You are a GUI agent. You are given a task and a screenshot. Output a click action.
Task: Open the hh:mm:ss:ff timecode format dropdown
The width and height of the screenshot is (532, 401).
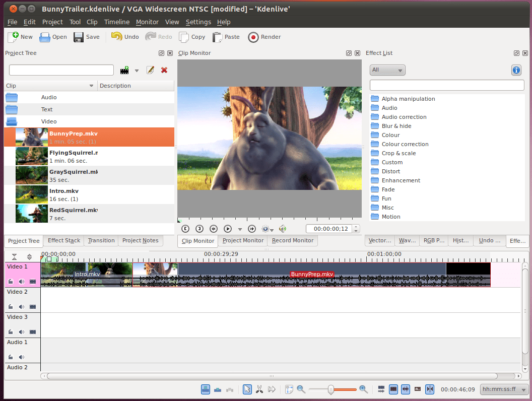(x=504, y=389)
